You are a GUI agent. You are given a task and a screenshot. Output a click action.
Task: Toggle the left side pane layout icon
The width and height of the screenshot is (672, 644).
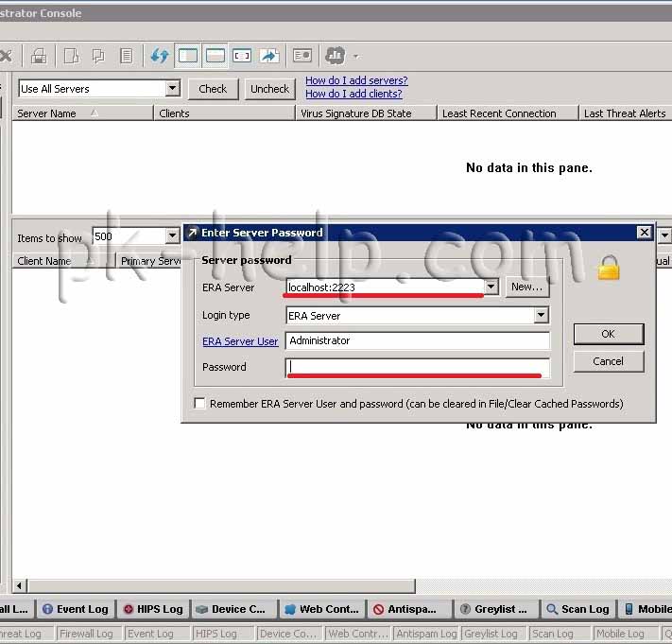point(188,56)
